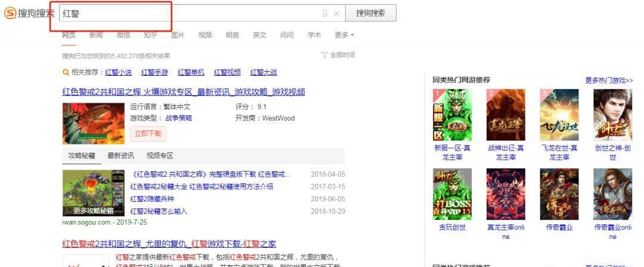Switch to the 新闻 tab
Viewport: 644px width, 267px height.
click(96, 35)
